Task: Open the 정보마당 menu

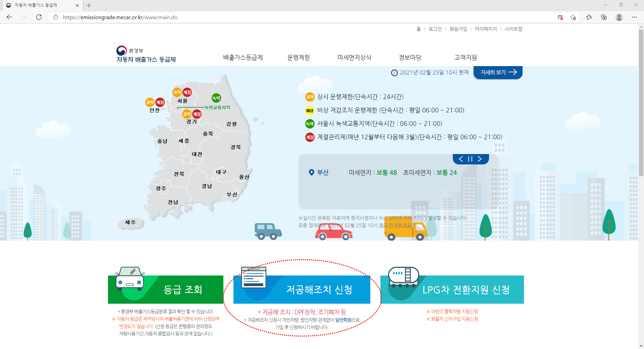Action: click(x=410, y=57)
